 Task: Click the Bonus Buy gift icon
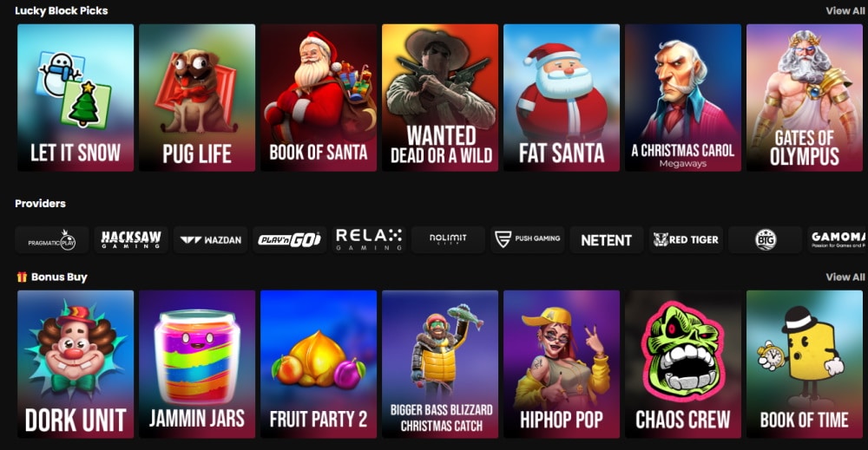click(22, 277)
